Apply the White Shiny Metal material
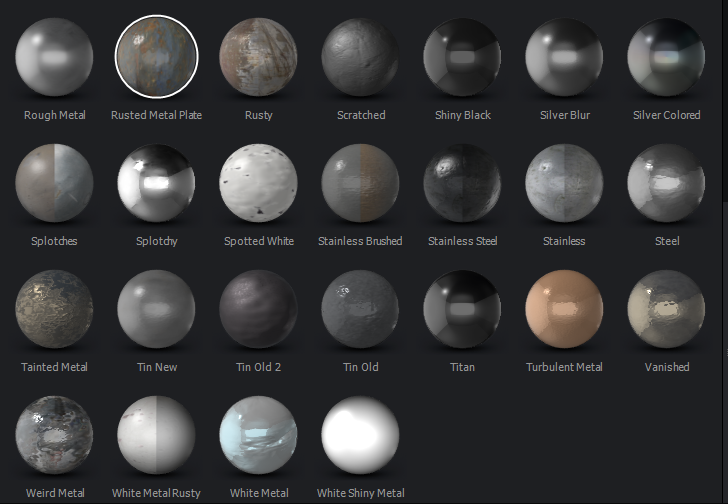728x504 pixels. (361, 435)
